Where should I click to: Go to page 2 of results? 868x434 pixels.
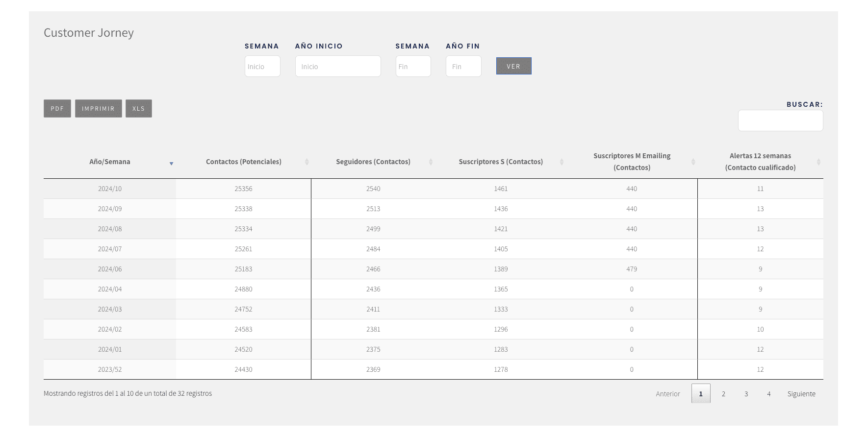click(723, 394)
